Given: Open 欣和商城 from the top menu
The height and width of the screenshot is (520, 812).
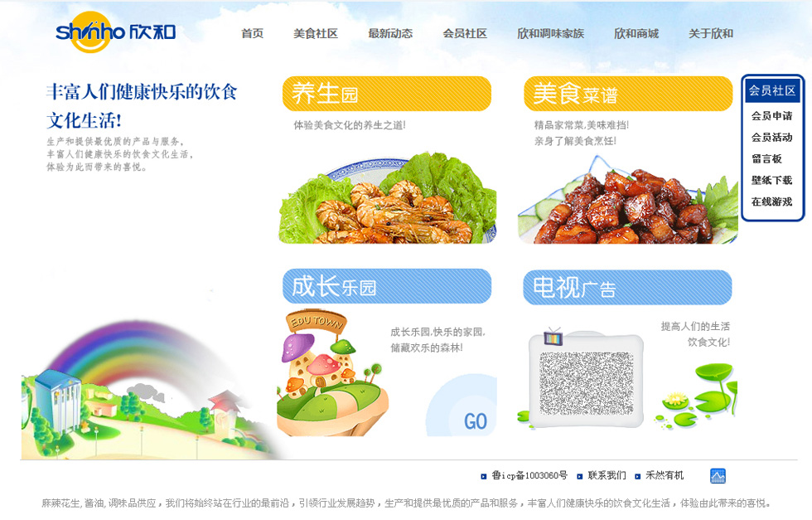Looking at the screenshot, I should click(636, 34).
